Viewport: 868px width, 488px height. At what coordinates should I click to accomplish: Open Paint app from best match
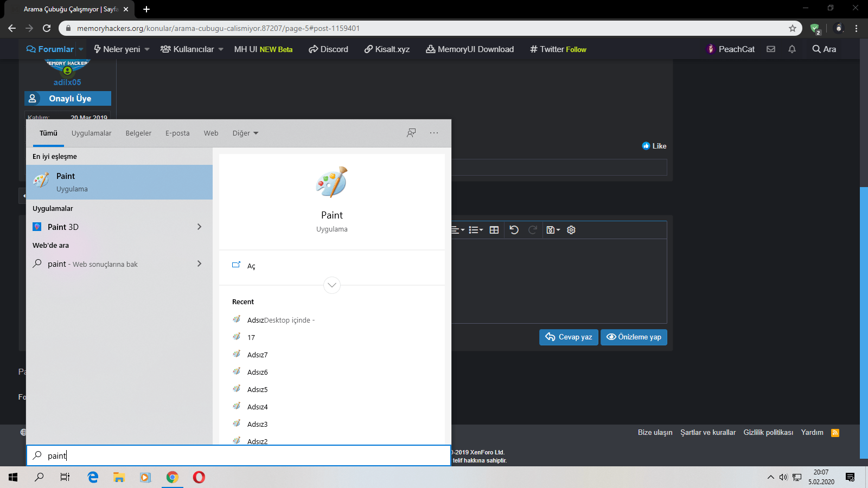(119, 182)
